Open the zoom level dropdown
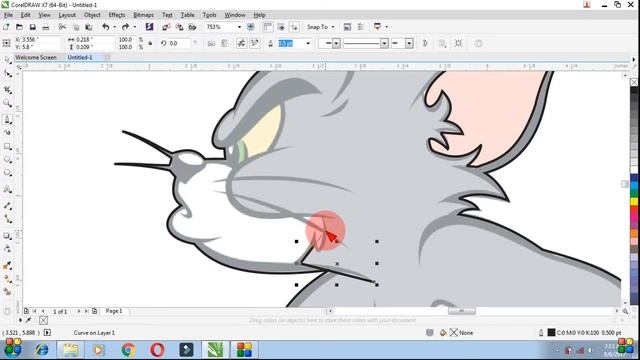The image size is (640, 360). (239, 27)
